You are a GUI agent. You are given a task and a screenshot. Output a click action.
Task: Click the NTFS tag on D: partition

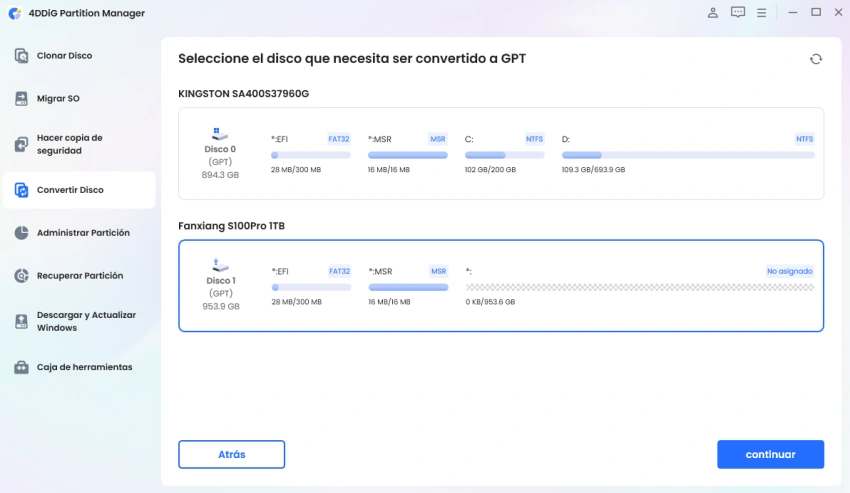[804, 139]
